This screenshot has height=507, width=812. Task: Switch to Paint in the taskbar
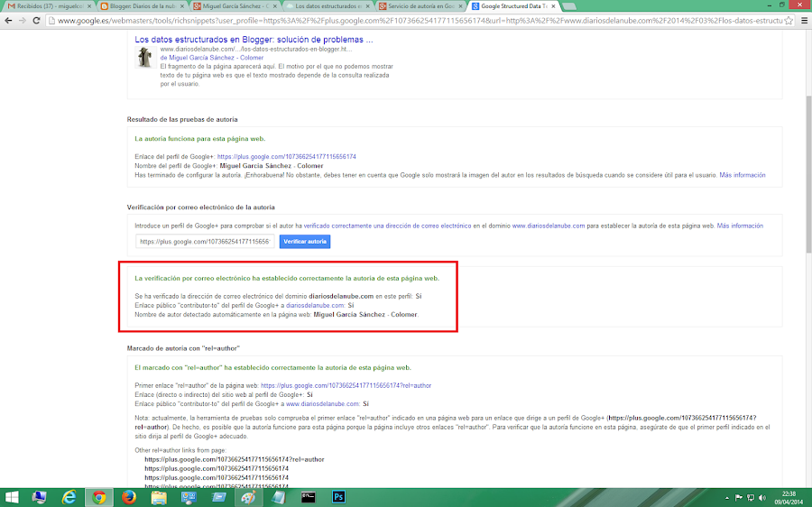pyautogui.click(x=249, y=497)
